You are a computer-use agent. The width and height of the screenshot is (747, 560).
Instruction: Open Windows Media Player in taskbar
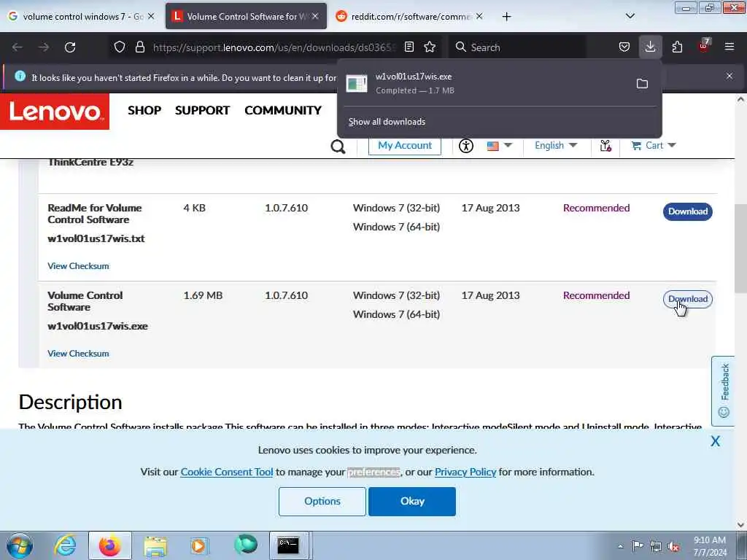199,545
